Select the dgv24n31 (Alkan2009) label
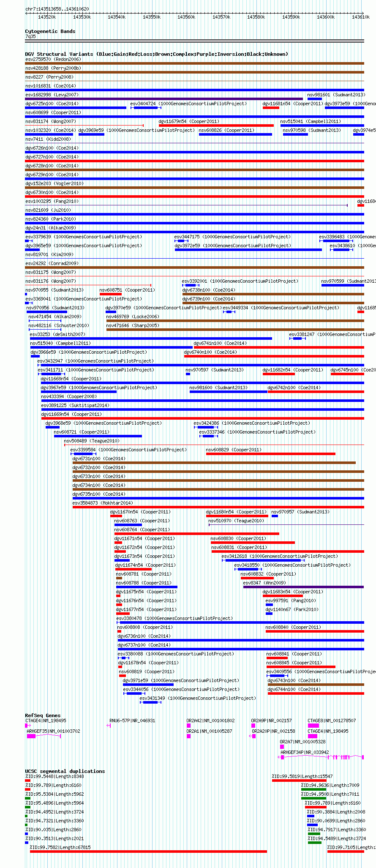Viewport: 376px width, 868px height. click(50, 228)
